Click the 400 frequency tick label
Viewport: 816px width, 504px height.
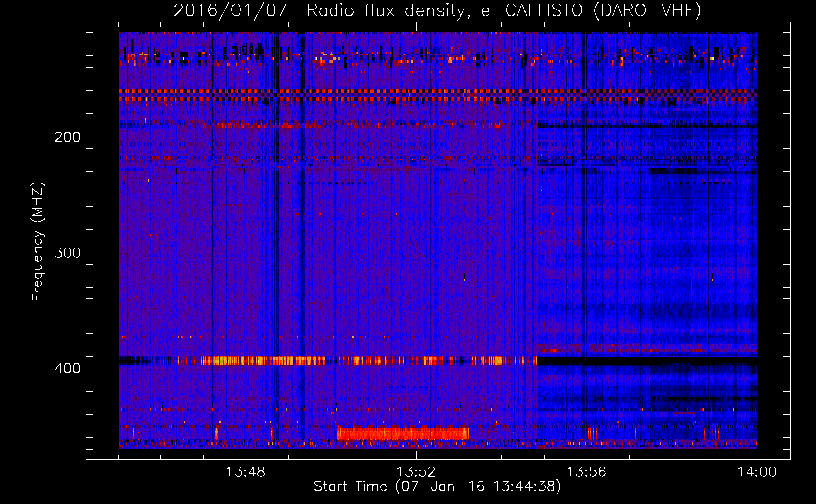point(68,368)
